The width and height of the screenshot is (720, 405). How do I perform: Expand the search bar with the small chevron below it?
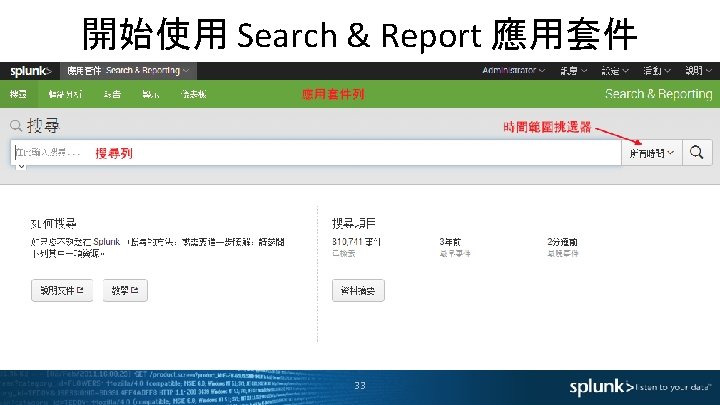point(21,167)
